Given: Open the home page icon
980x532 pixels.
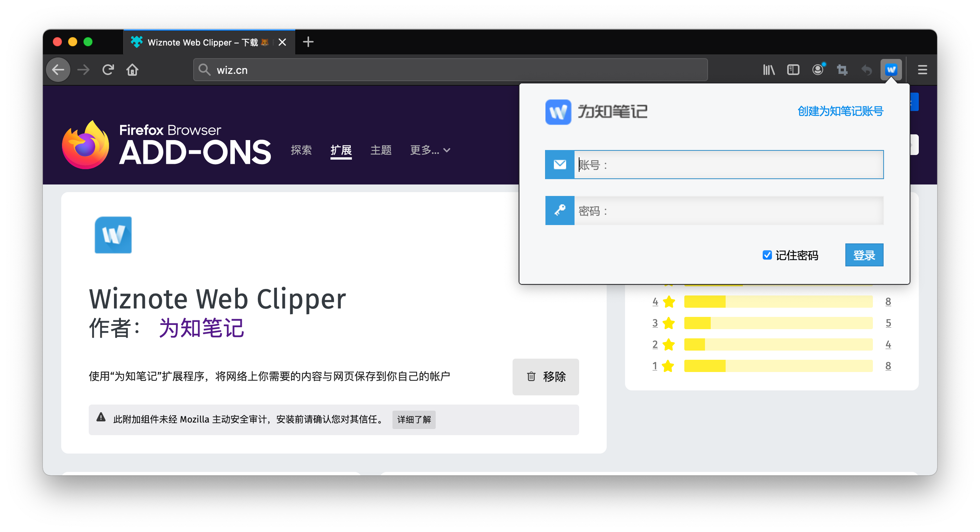Looking at the screenshot, I should click(x=132, y=70).
